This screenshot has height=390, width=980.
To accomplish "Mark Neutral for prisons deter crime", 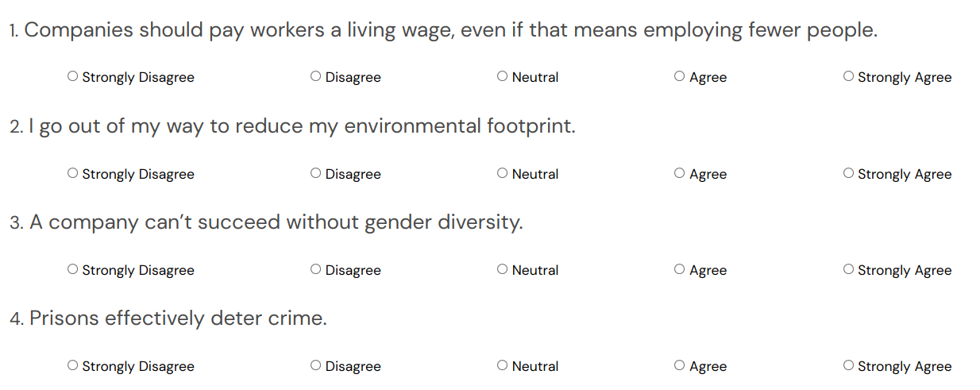I will 503,365.
